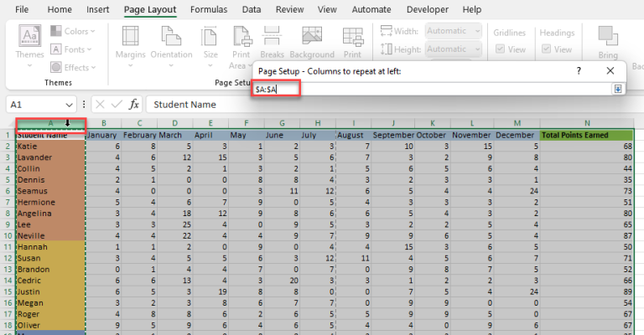The image size is (644, 335).
Task: Click the Help question mark in Page Setup
Action: tap(579, 71)
